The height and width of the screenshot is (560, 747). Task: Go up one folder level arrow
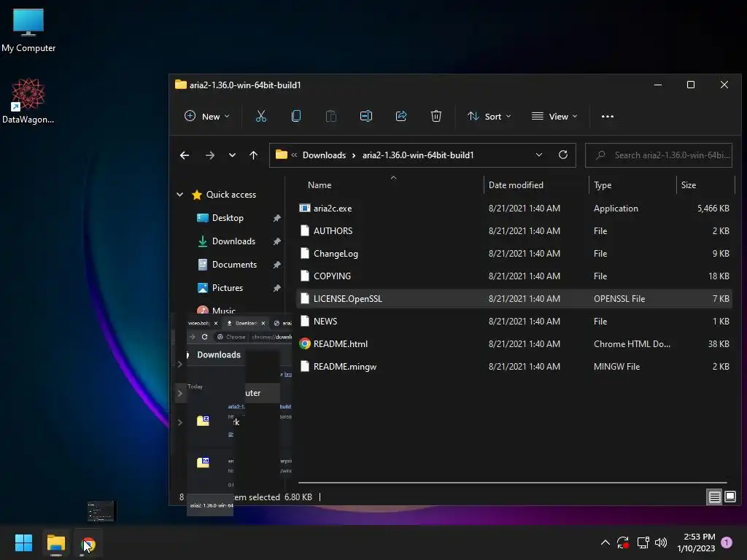[x=253, y=155]
